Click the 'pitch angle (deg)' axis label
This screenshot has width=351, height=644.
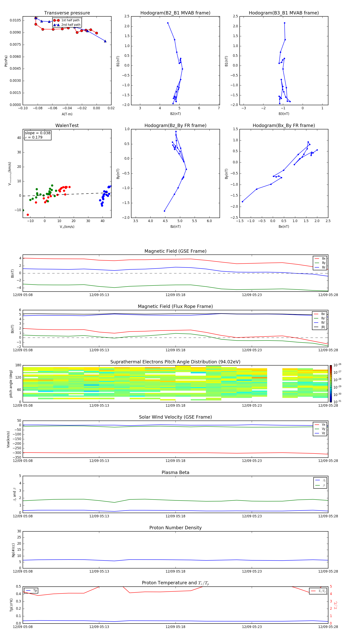pyautogui.click(x=11, y=384)
